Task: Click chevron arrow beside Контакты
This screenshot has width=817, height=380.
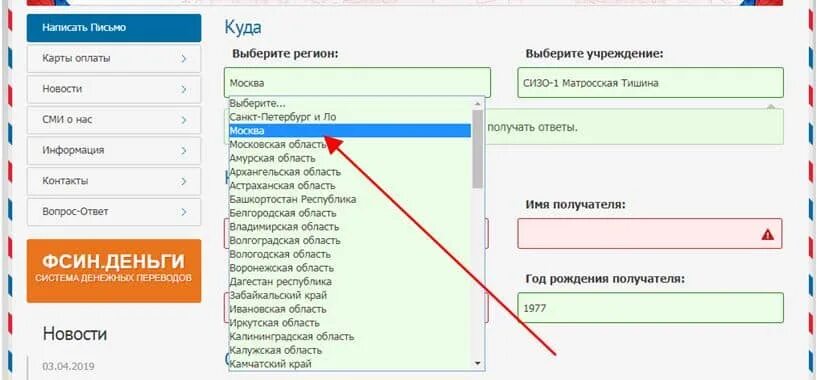Action: point(184,182)
